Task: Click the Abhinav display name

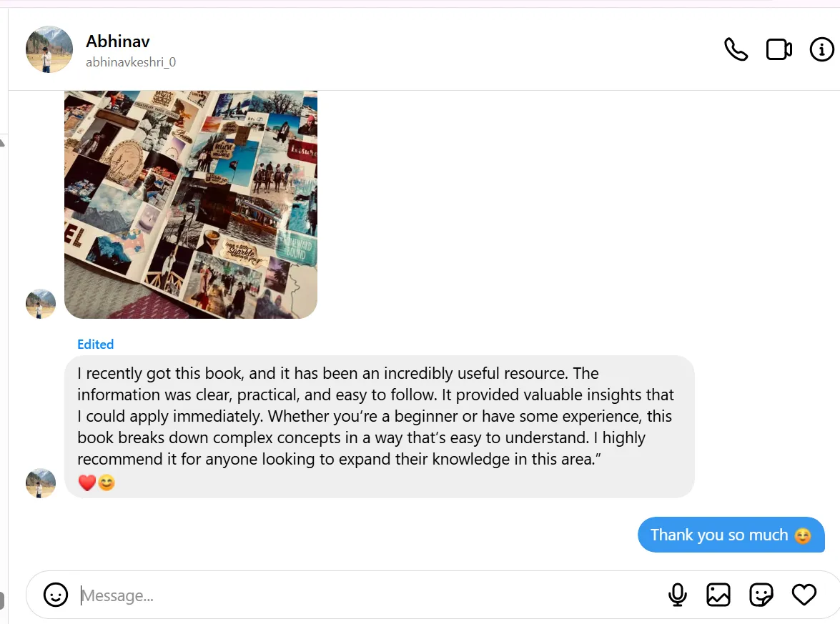Action: (118, 41)
